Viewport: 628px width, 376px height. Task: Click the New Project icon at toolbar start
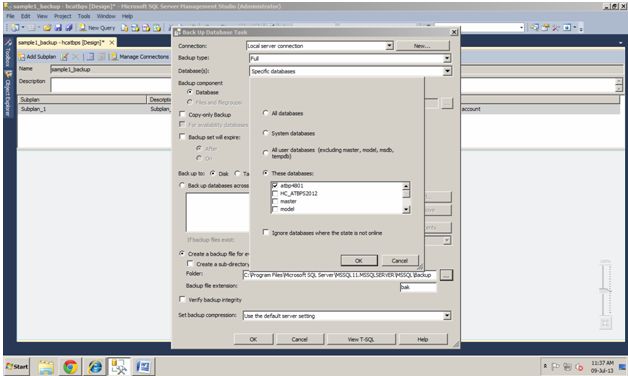coord(16,28)
